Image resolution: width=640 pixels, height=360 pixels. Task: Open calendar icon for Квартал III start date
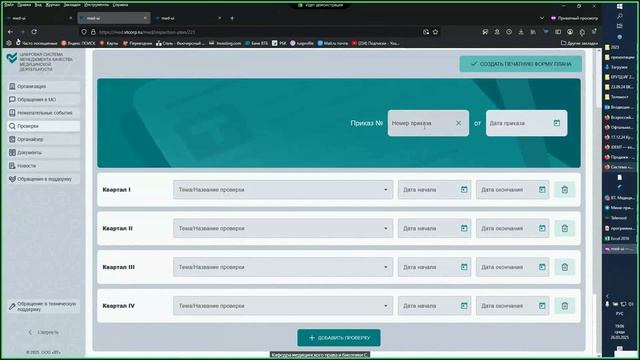[x=464, y=267]
